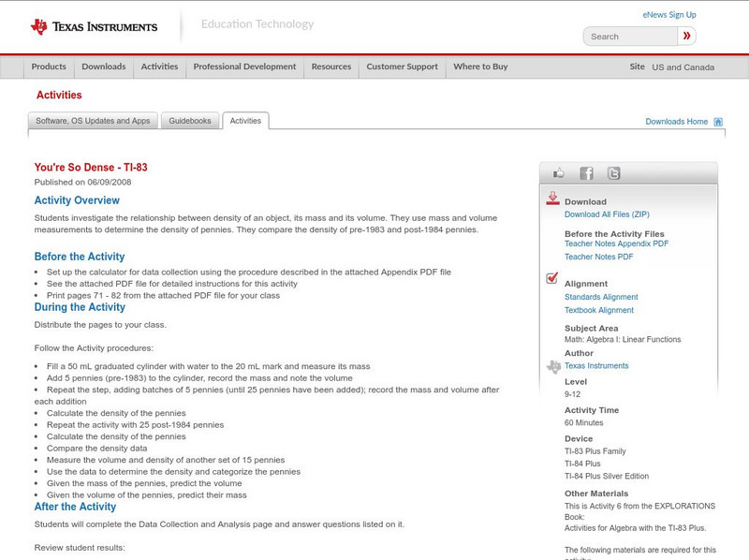Click the Alignment checkmark icon
Viewport: 749px width, 560px height.
click(x=552, y=277)
